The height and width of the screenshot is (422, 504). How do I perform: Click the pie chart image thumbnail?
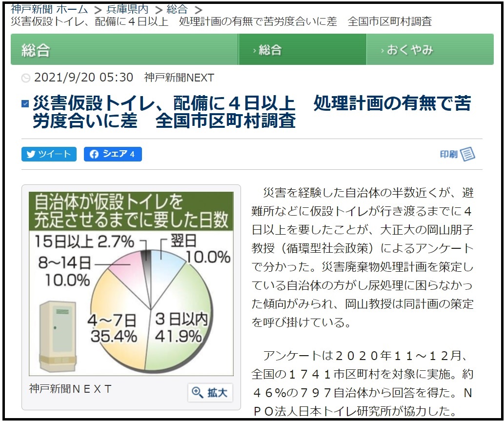click(131, 283)
